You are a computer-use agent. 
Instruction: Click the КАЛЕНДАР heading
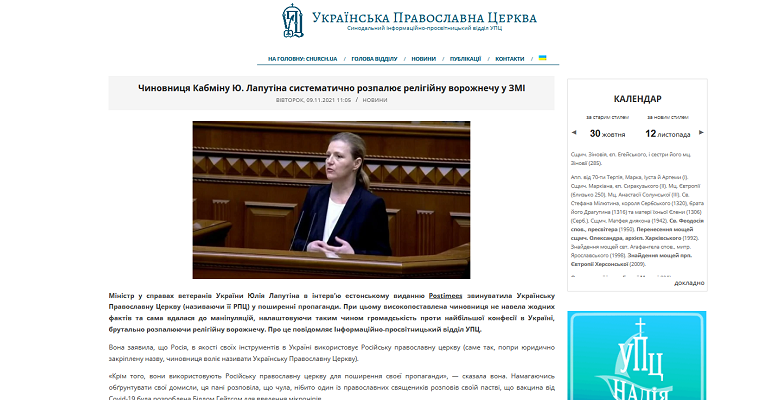638,99
